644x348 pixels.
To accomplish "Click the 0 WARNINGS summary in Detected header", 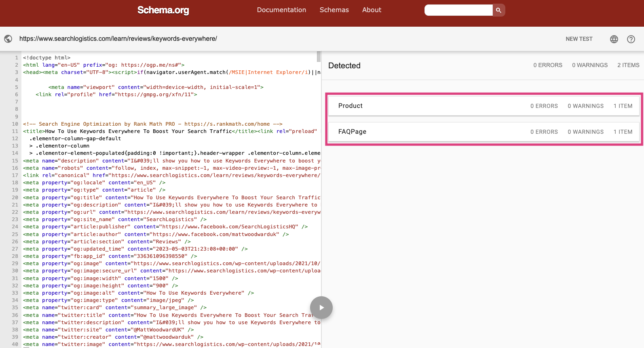I will point(590,65).
